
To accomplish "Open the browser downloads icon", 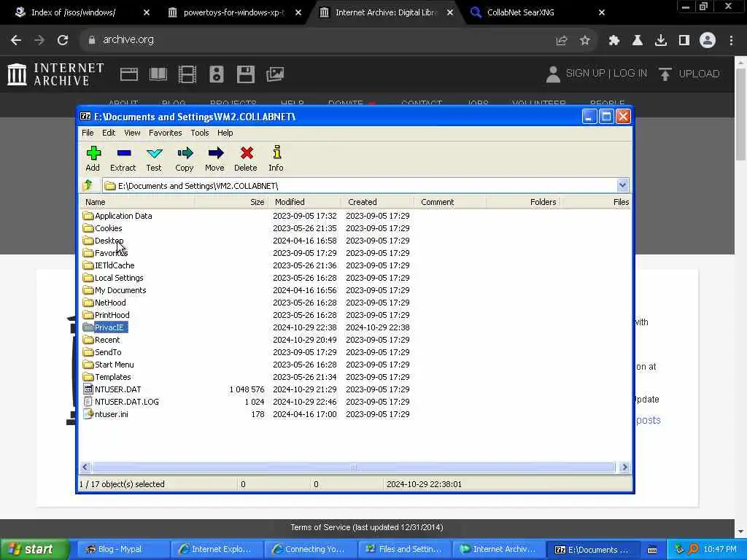I will (x=661, y=41).
